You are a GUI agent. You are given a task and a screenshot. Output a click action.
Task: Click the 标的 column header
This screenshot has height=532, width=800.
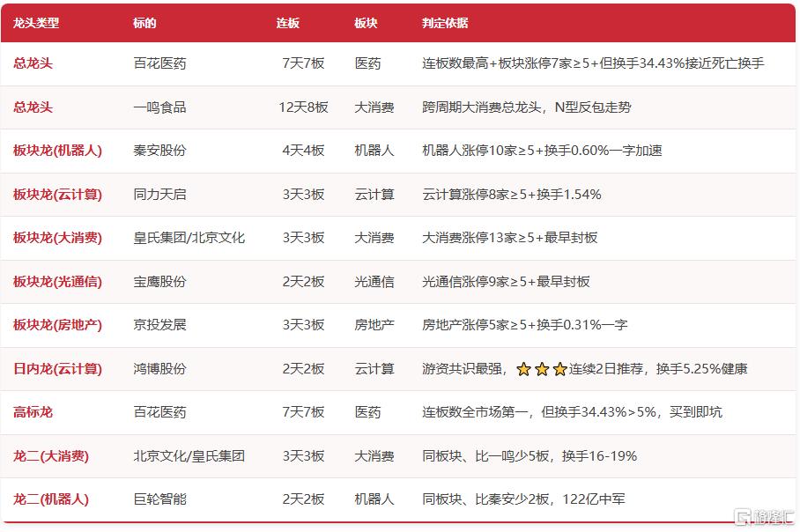coord(144,23)
